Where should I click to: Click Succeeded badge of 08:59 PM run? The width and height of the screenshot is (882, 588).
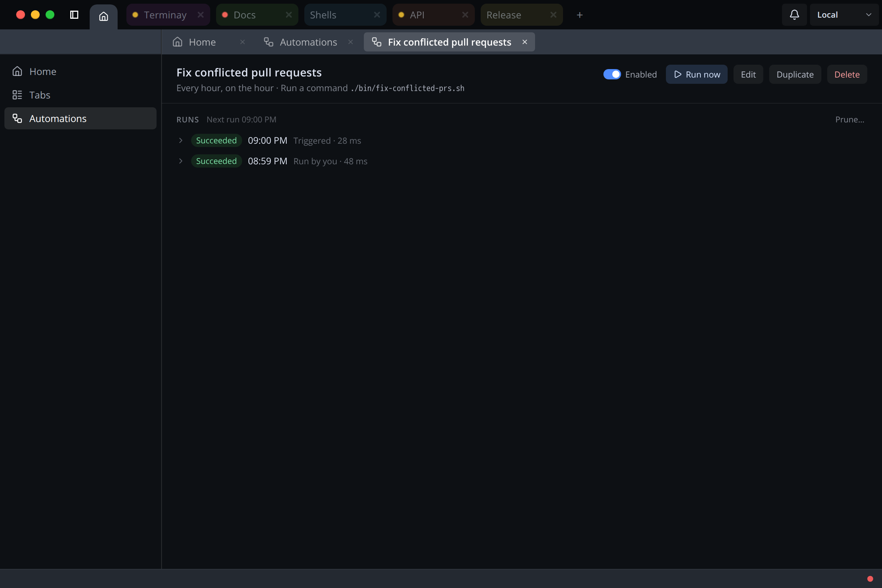(x=216, y=161)
